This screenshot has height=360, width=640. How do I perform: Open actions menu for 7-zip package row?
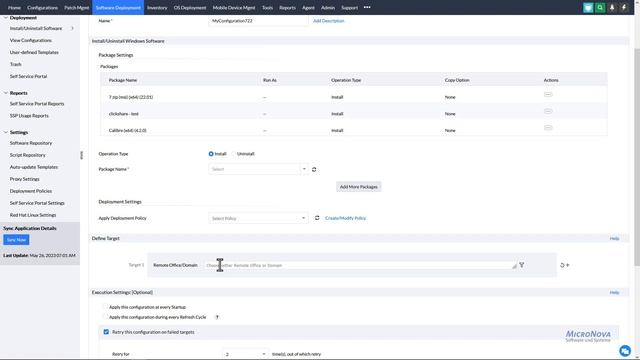548,94
